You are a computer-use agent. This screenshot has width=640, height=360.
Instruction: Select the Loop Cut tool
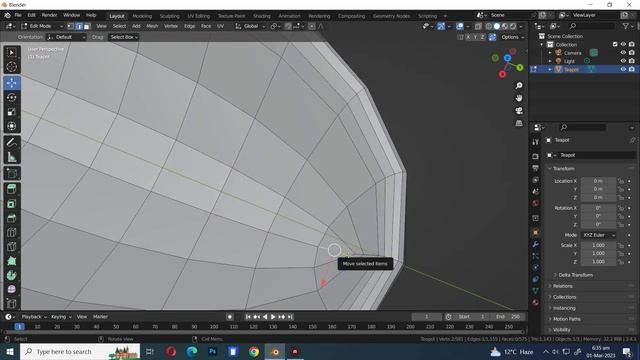pos(11,232)
